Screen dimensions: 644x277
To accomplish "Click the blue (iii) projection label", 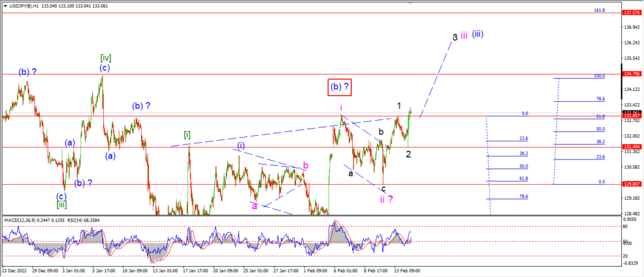I will (477, 34).
